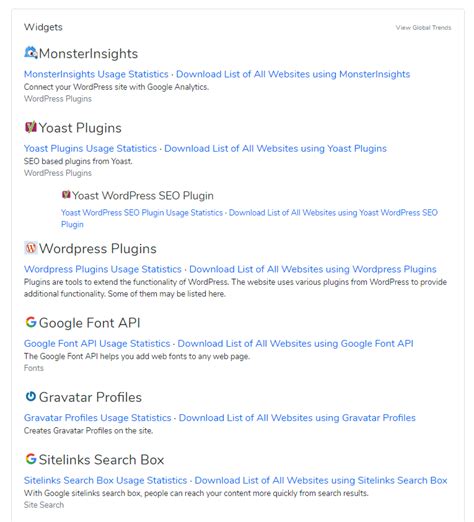474x522 pixels.
Task: Click the Google Font API G icon
Action: pyautogui.click(x=31, y=322)
